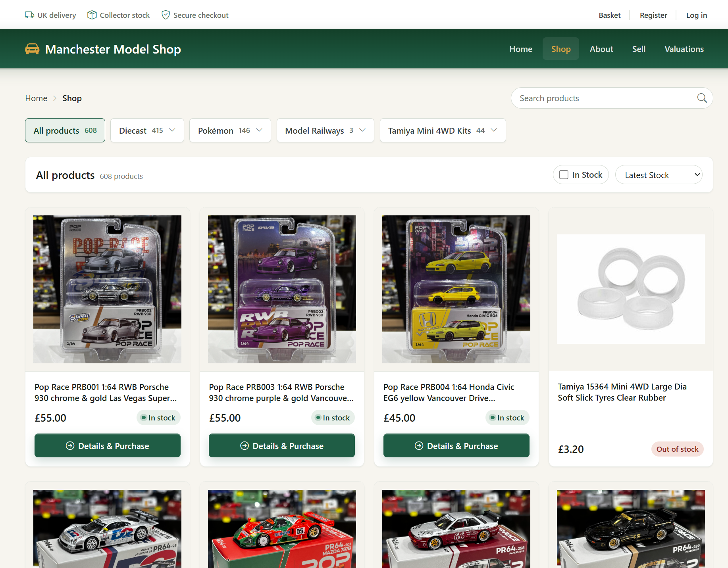Screen dimensions: 728x568
Task: Toggle the In Stock checkbox
Action: click(564, 175)
